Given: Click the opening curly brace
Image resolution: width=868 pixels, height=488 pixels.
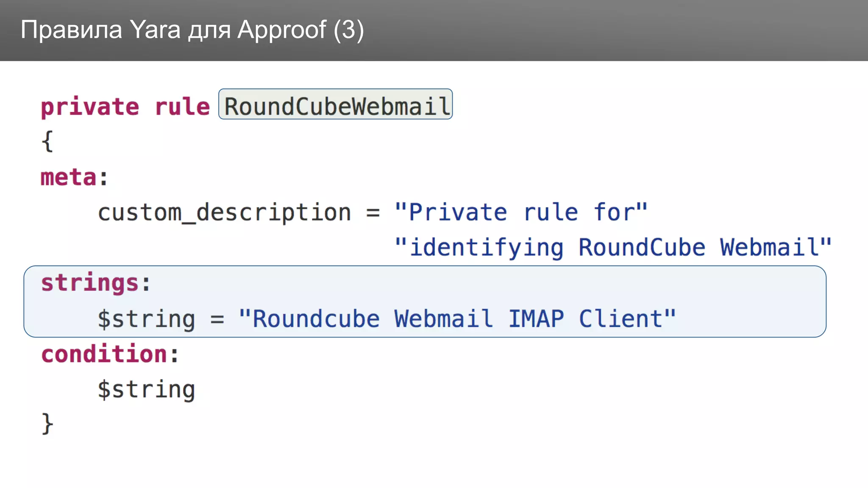Looking at the screenshot, I should [x=47, y=141].
